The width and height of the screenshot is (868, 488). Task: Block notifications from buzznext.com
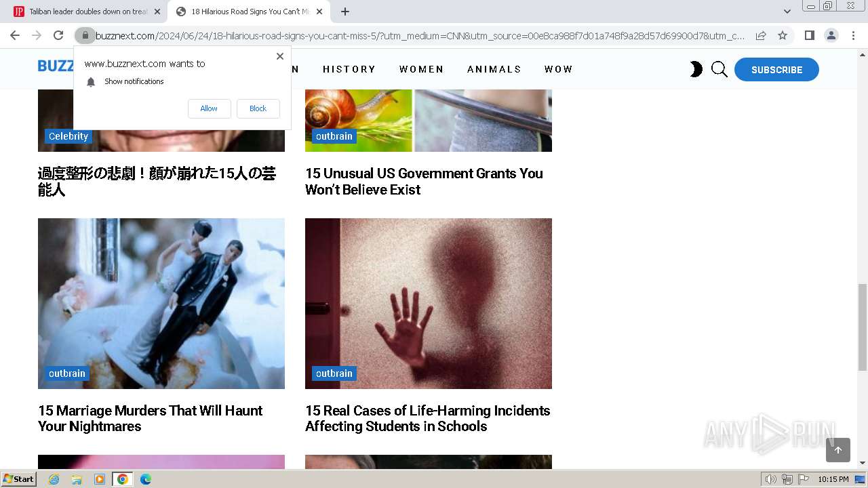click(258, 108)
